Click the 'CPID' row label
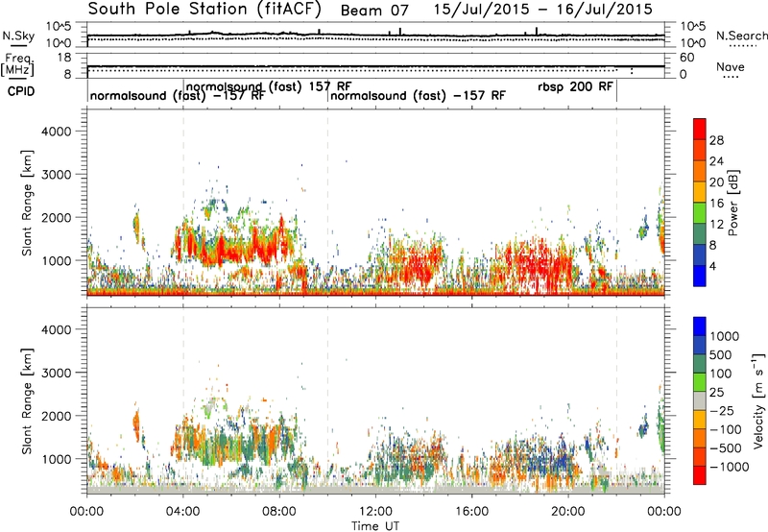Screen dimensions: 768x532 [x=21, y=91]
